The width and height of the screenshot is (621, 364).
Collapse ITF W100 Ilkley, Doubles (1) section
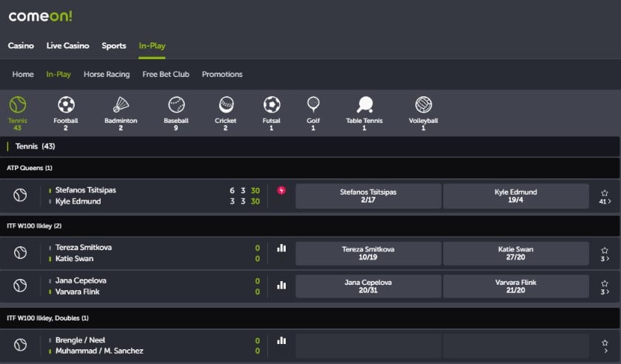coord(310,318)
